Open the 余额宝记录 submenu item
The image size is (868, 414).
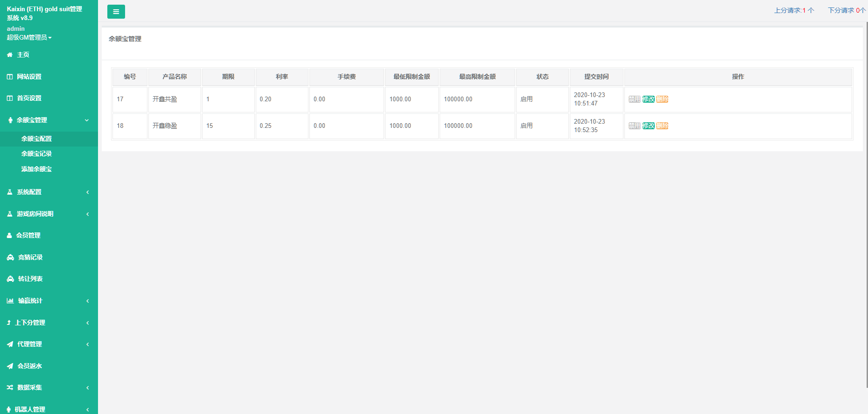point(36,154)
